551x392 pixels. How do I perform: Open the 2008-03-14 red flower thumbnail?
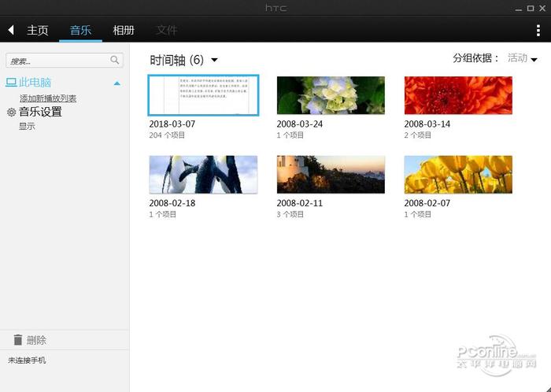point(458,95)
